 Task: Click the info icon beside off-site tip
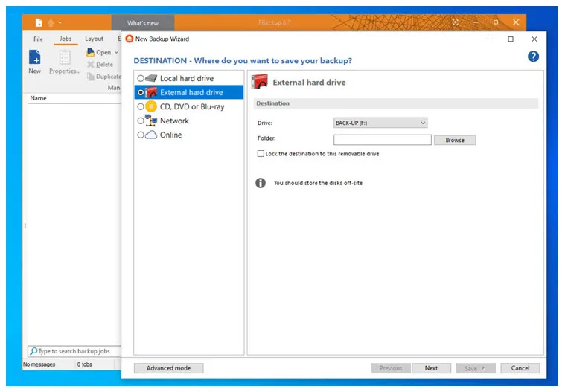[261, 183]
